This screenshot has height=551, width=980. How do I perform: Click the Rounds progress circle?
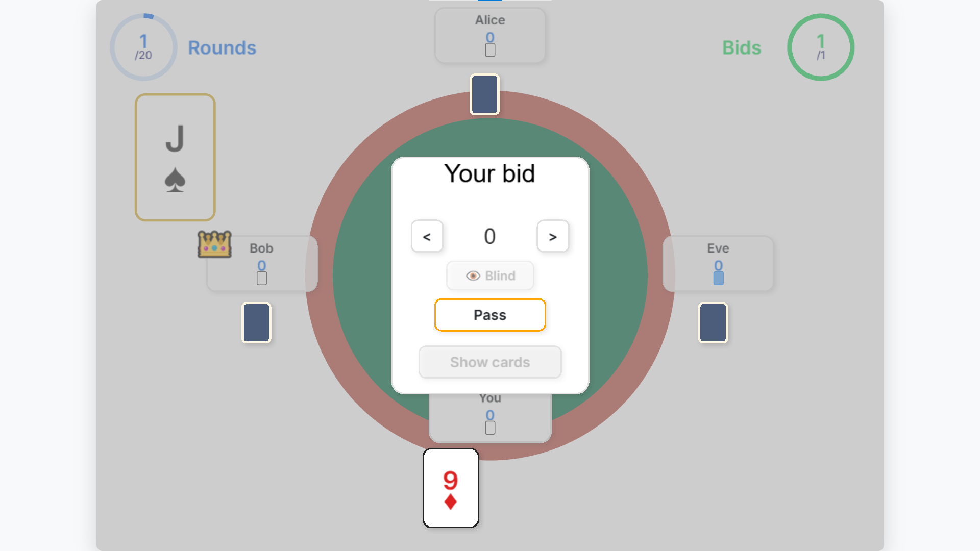pos(143,47)
